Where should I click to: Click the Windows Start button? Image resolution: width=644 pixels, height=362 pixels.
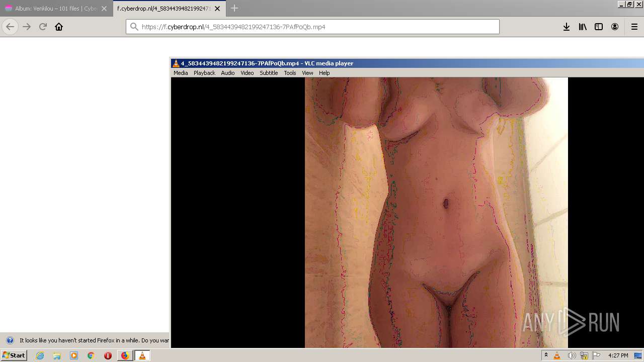pos(14,355)
